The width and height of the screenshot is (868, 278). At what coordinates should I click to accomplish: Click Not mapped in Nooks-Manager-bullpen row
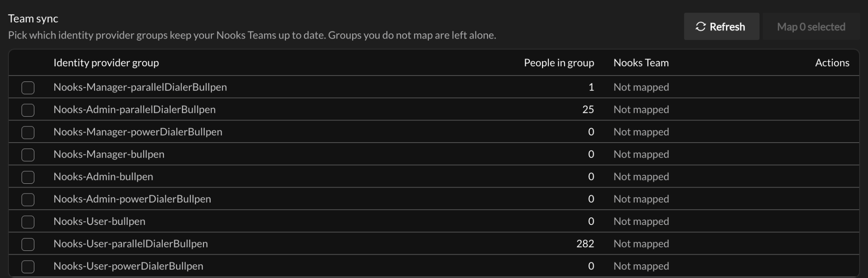[x=641, y=154]
